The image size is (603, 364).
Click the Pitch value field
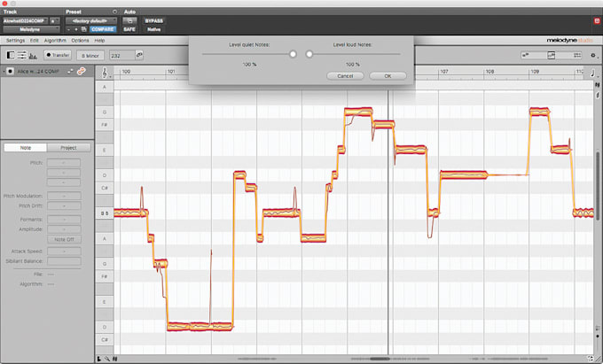coord(64,163)
